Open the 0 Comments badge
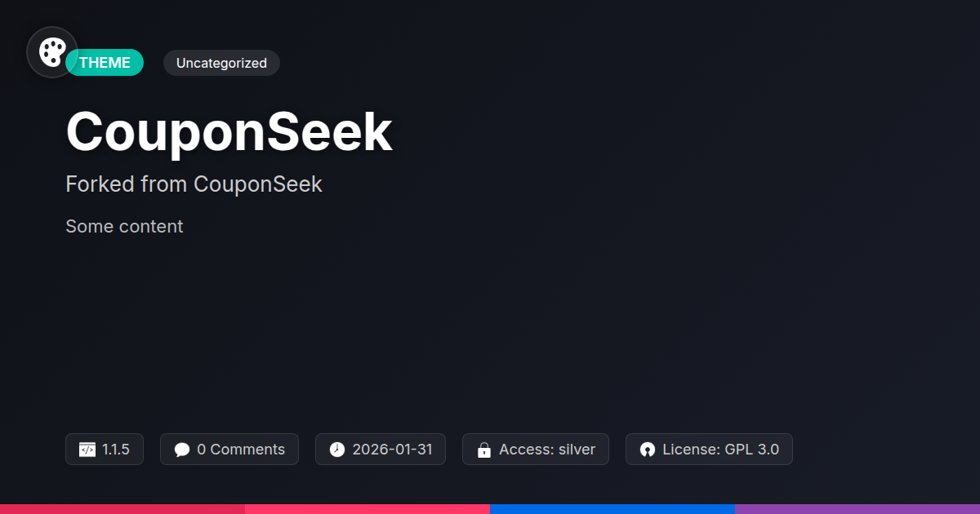Image resolution: width=980 pixels, height=514 pixels. point(229,450)
